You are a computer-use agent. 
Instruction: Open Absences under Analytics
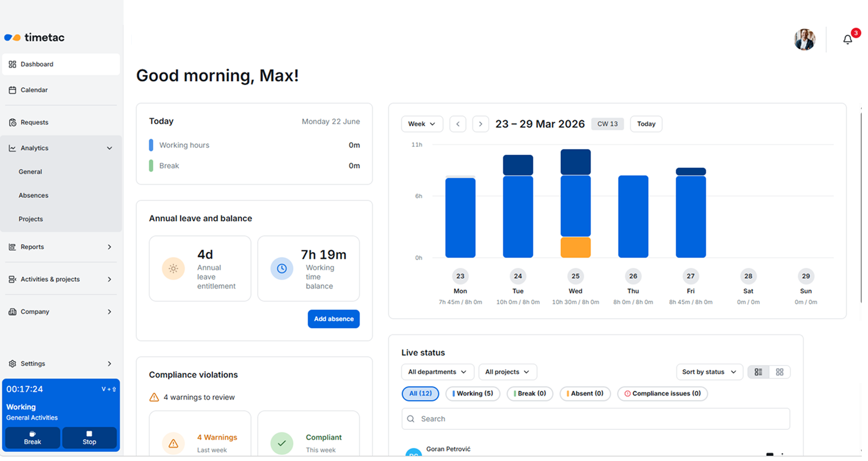[33, 196]
